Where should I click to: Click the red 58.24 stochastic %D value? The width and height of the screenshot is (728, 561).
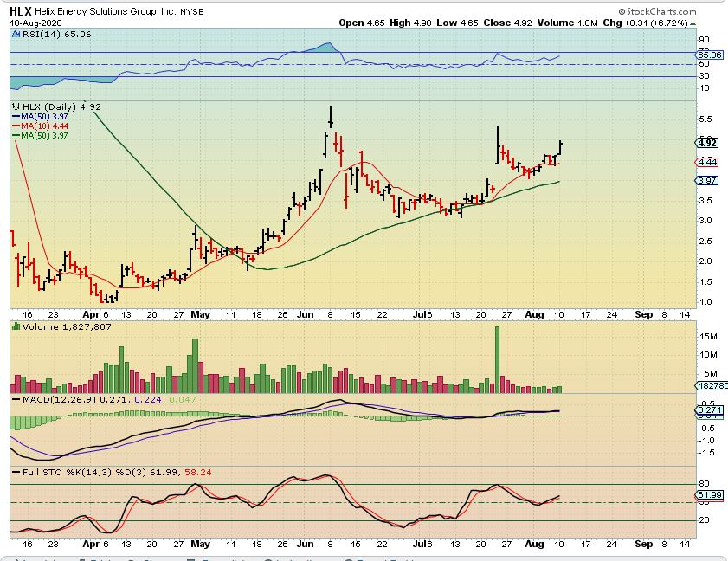pos(197,473)
